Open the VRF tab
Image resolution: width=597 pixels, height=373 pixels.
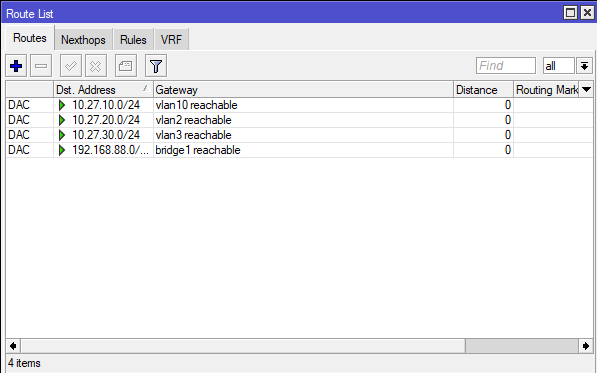tap(171, 40)
